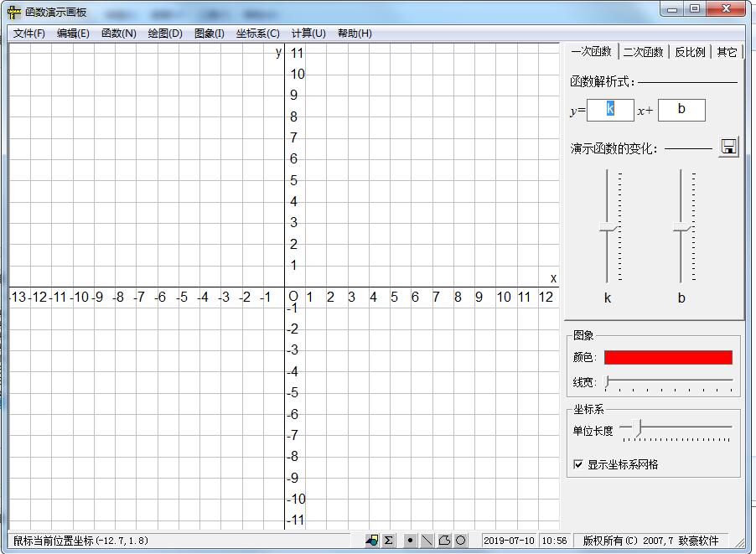Click the sigma summation icon
Screen dimensions: 756x554
389,540
